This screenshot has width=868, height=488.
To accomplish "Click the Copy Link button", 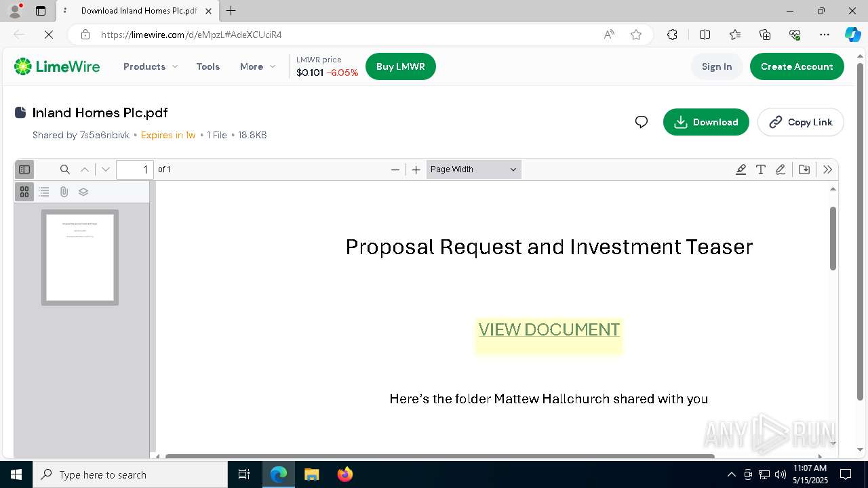I will point(800,122).
